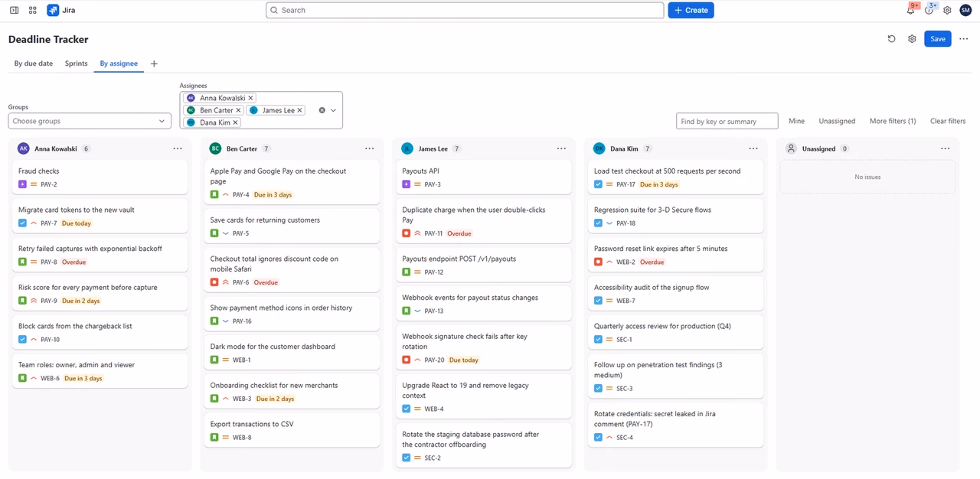
Task: Open the "Export transactions to CSV" card
Action: pyautogui.click(x=292, y=430)
